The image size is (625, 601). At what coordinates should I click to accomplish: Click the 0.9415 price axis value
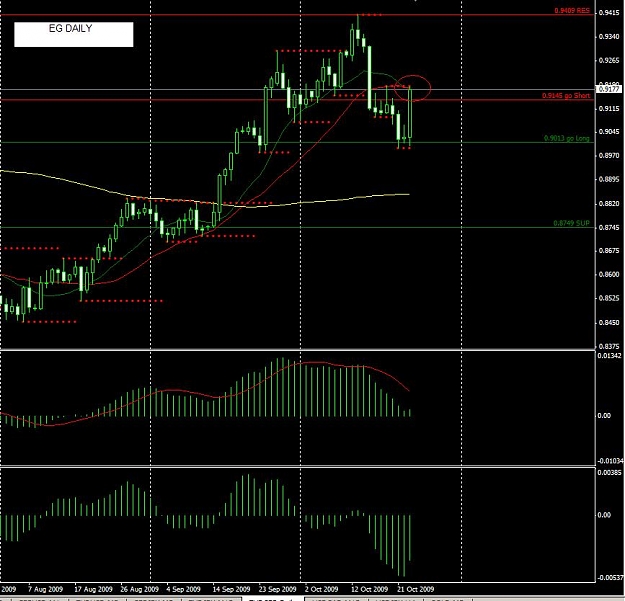pyautogui.click(x=609, y=13)
